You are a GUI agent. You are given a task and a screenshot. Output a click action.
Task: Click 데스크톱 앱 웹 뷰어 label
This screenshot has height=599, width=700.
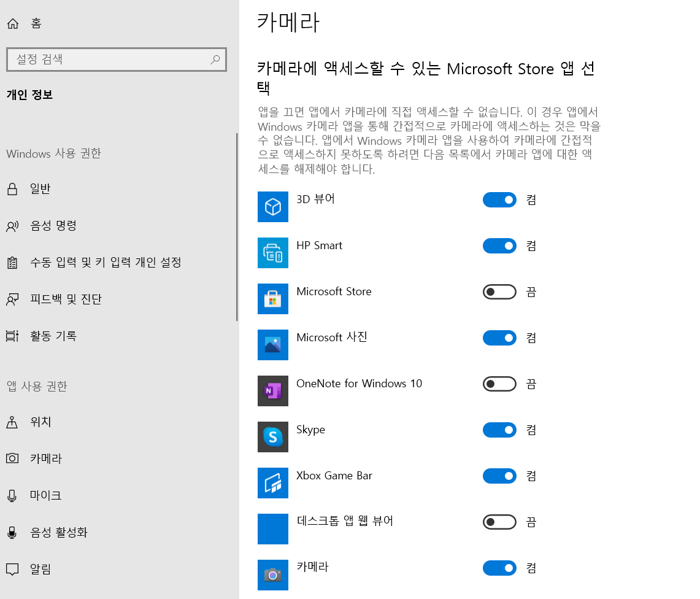click(345, 521)
